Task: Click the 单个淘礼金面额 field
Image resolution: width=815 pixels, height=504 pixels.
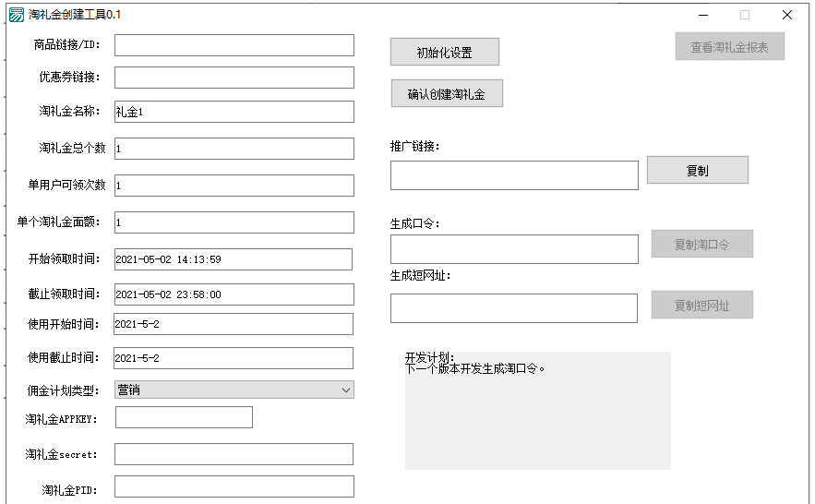Action: [234, 222]
